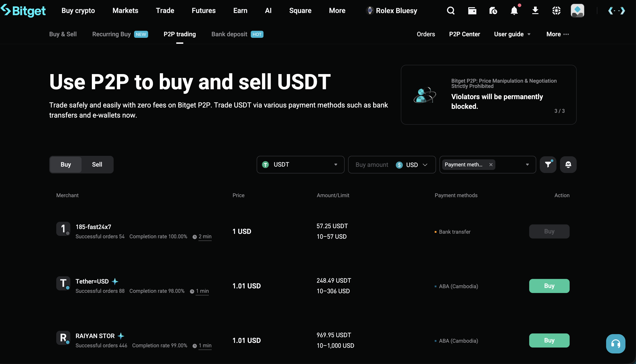This screenshot has width=636, height=364.
Task: Click the greyed Buy for 185-fast24x7
Action: pos(549,231)
